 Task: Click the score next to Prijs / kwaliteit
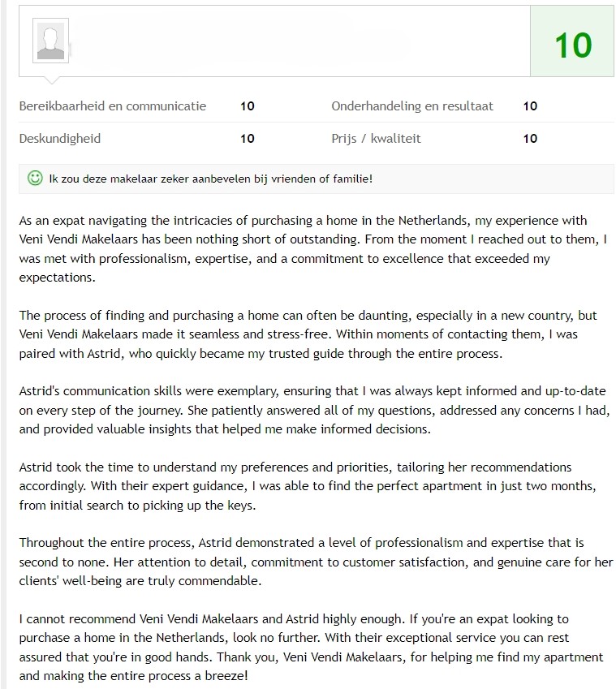(530, 139)
